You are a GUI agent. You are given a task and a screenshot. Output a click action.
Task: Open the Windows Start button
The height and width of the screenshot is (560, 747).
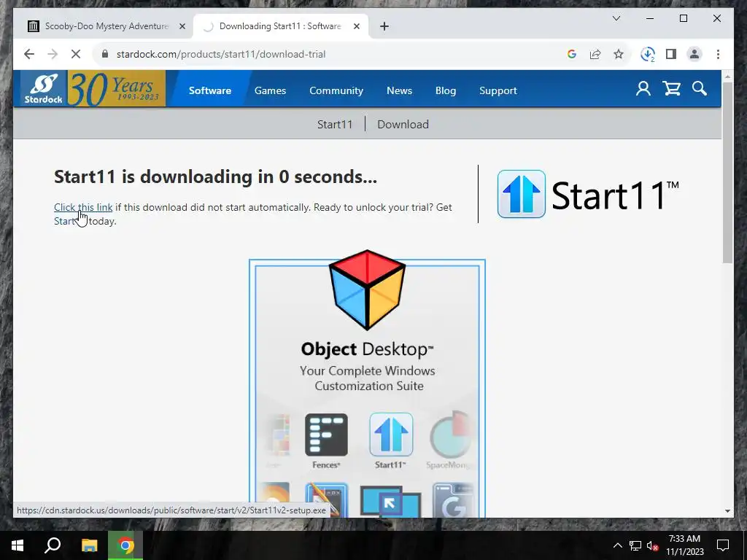click(x=18, y=545)
